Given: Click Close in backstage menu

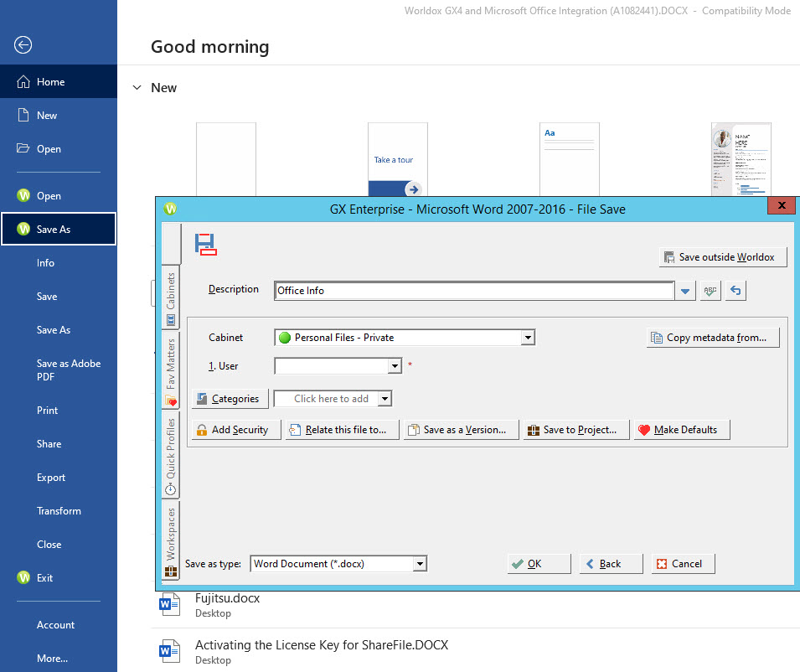Looking at the screenshot, I should tap(59, 545).
